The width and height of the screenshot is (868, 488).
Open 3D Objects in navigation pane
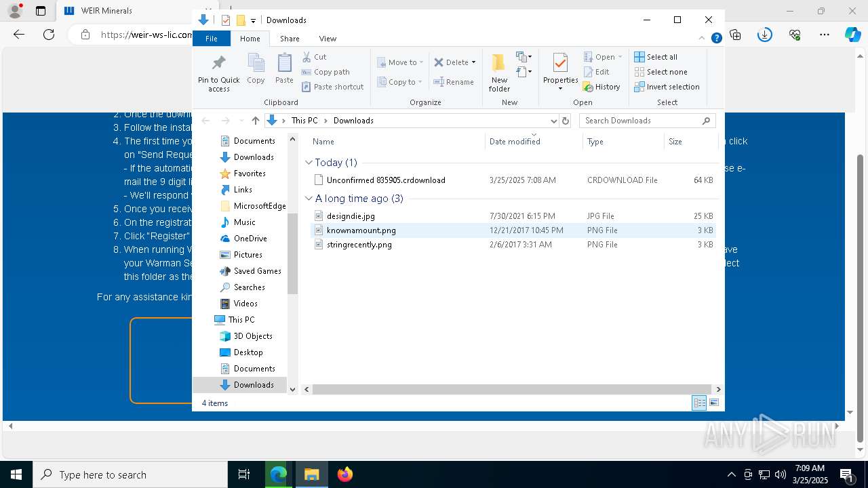[x=245, y=336]
